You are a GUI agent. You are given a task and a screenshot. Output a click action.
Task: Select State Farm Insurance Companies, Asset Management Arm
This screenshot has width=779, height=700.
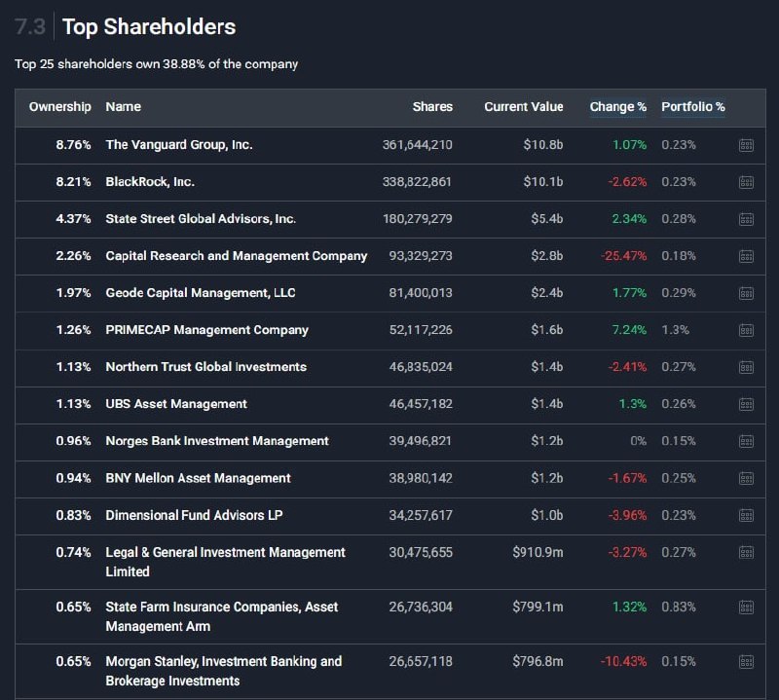(222, 616)
